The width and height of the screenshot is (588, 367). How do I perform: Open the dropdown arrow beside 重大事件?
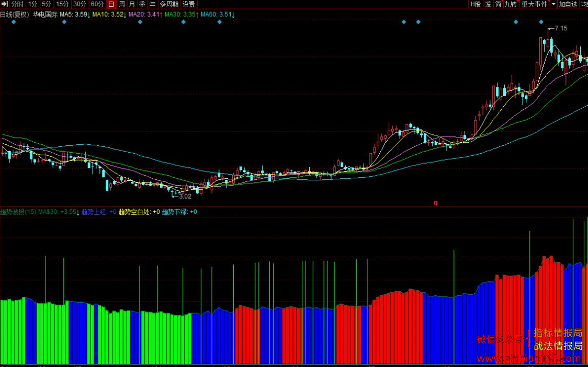click(x=553, y=4)
